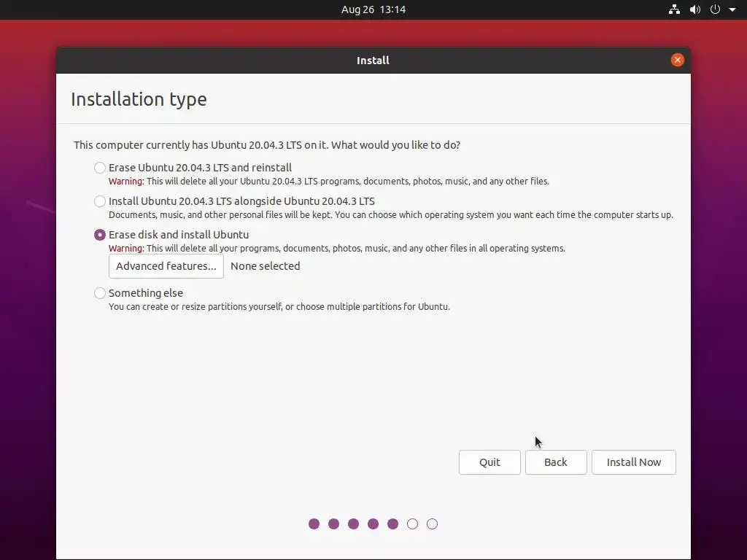Viewport: 747px width, 560px height.
Task: Open the network status icon in top bar
Action: pos(674,9)
